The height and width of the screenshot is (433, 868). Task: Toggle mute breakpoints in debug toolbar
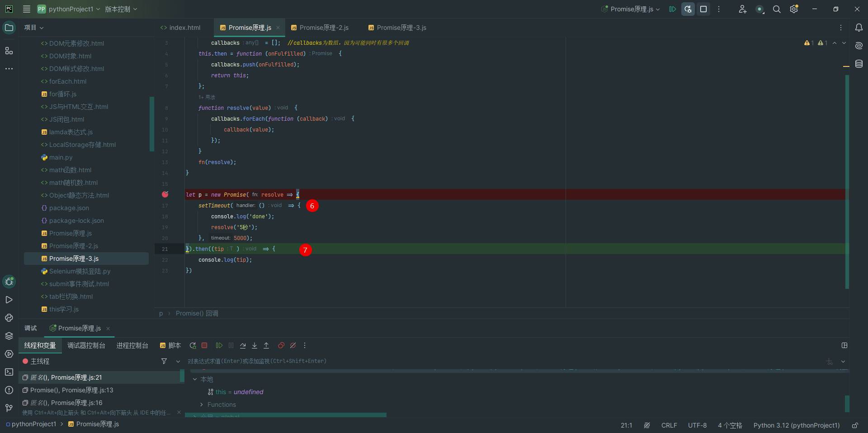tap(293, 345)
